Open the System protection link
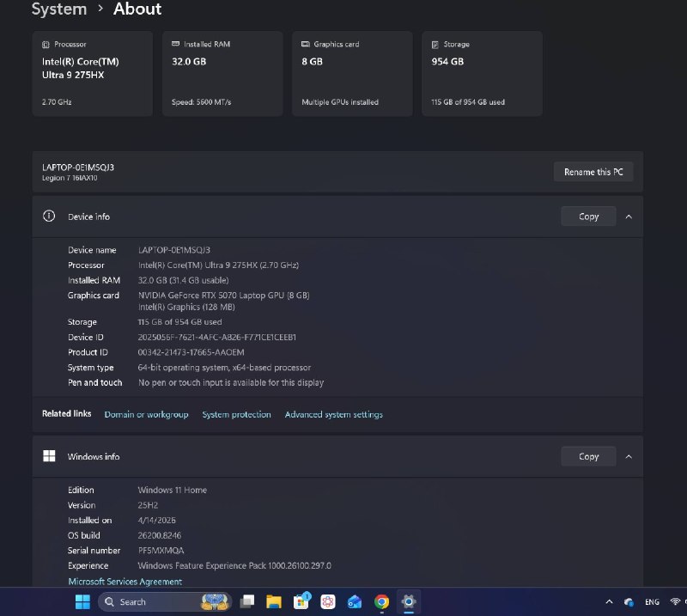687x616 pixels. click(x=236, y=414)
